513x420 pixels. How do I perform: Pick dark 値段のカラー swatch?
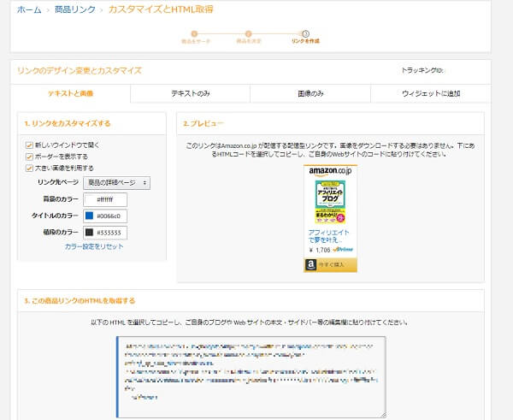[89, 233]
